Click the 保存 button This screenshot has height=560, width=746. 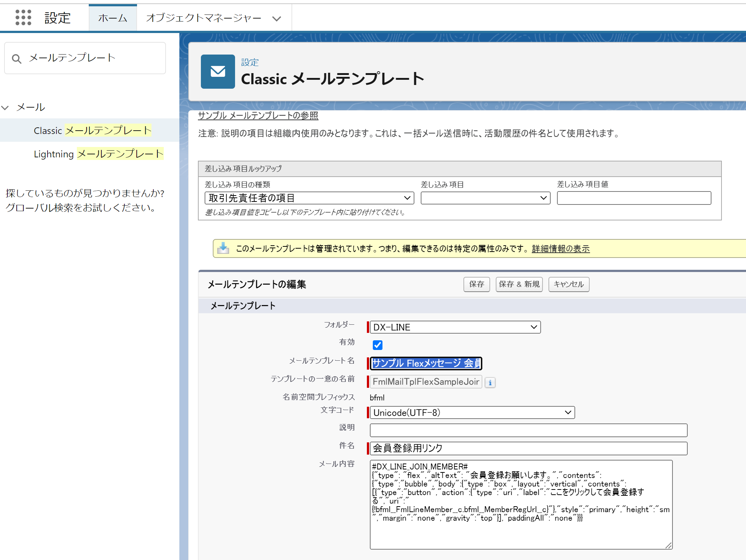(x=476, y=284)
